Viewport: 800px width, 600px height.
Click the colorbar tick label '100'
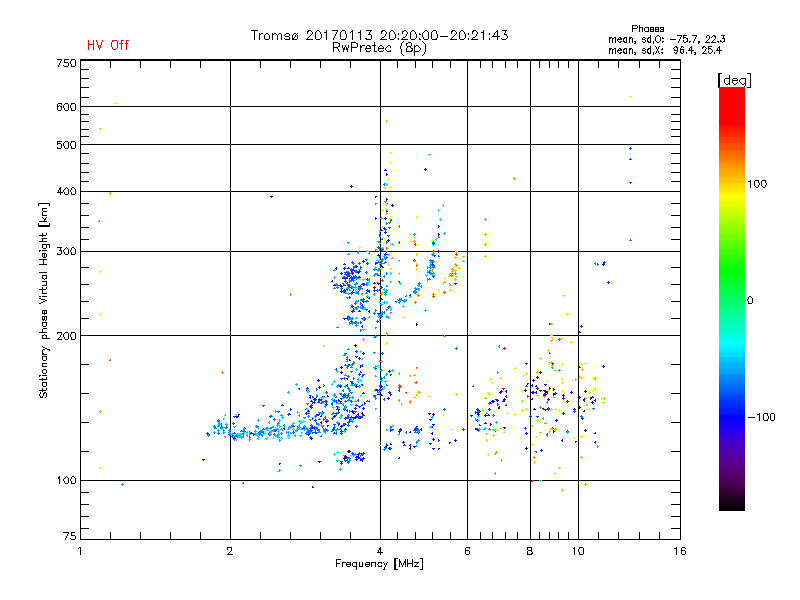point(757,184)
